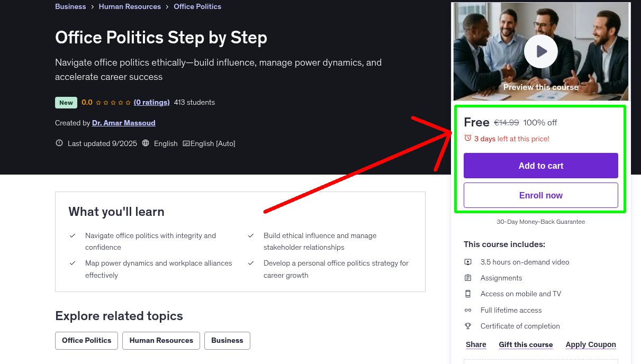Click the Add to cart button

pyautogui.click(x=540, y=166)
